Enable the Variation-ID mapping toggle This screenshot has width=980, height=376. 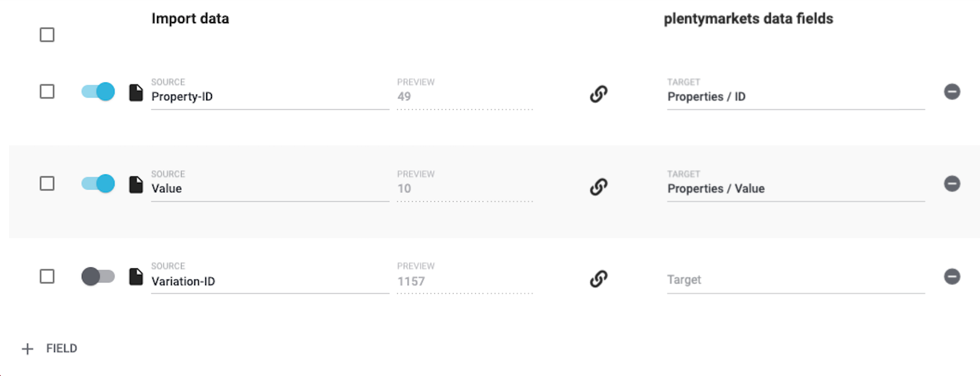pos(98,276)
